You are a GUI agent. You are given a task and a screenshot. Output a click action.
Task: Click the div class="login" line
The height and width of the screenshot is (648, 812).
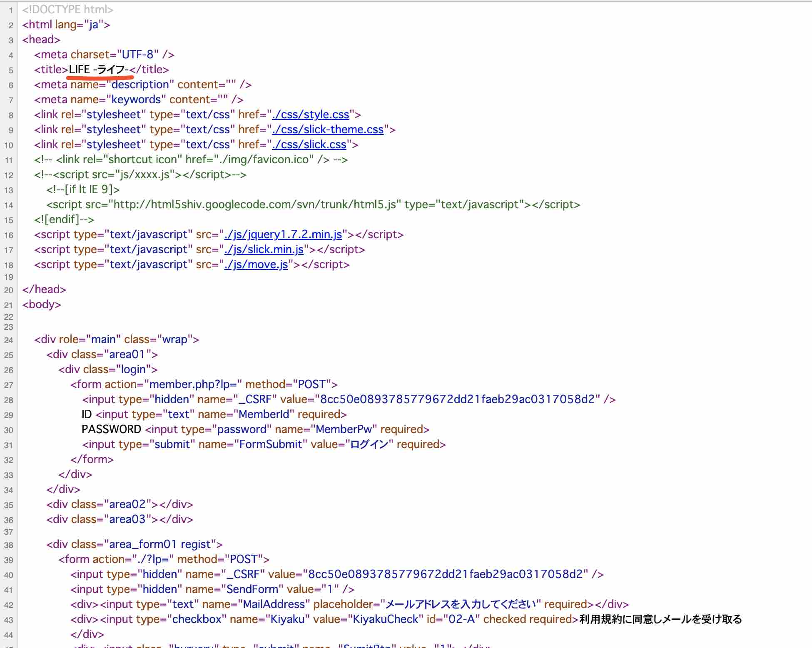(x=108, y=369)
